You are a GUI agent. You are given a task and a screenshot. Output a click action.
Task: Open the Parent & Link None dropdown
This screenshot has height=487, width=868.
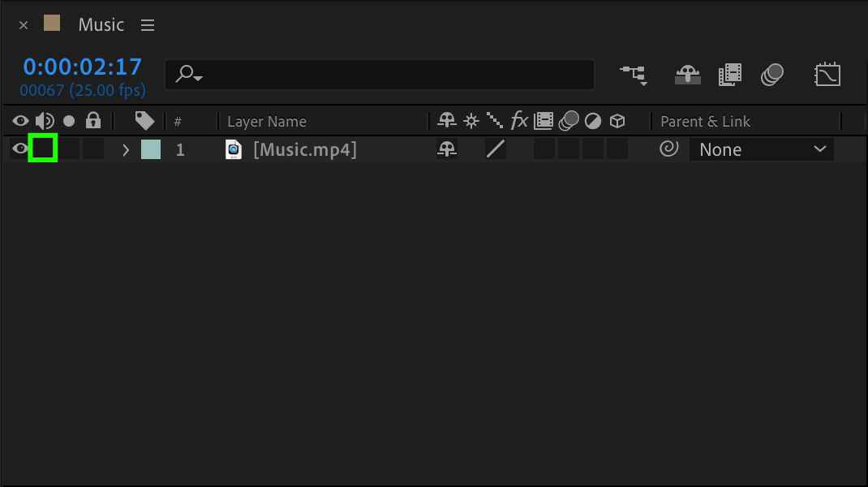[761, 149]
